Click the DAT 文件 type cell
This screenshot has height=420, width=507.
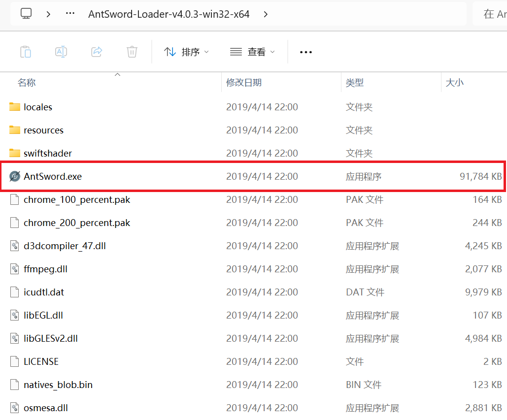click(x=365, y=292)
